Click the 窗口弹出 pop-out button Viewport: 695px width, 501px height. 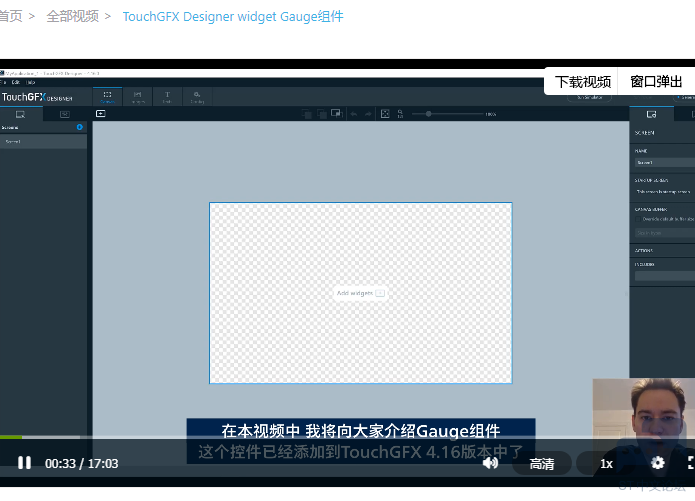(656, 82)
